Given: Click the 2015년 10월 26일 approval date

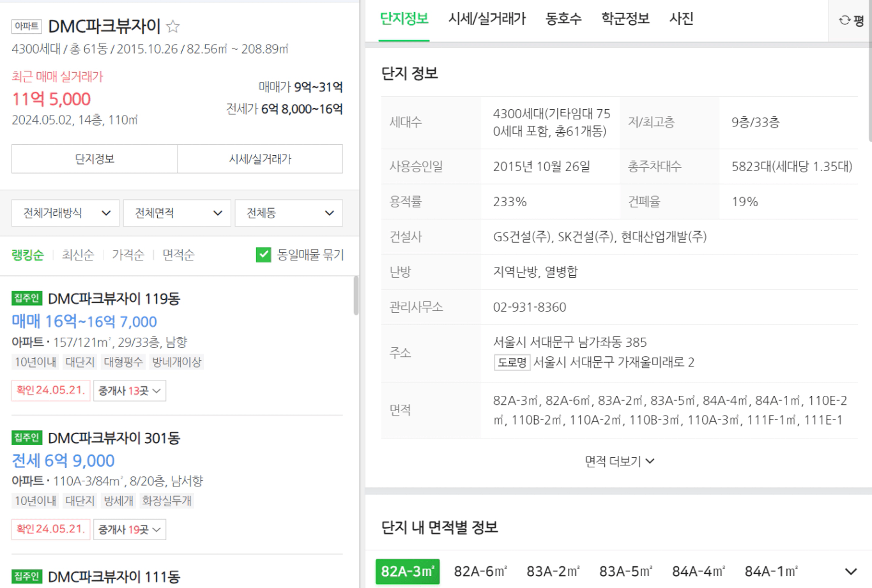Looking at the screenshot, I should point(542,167).
